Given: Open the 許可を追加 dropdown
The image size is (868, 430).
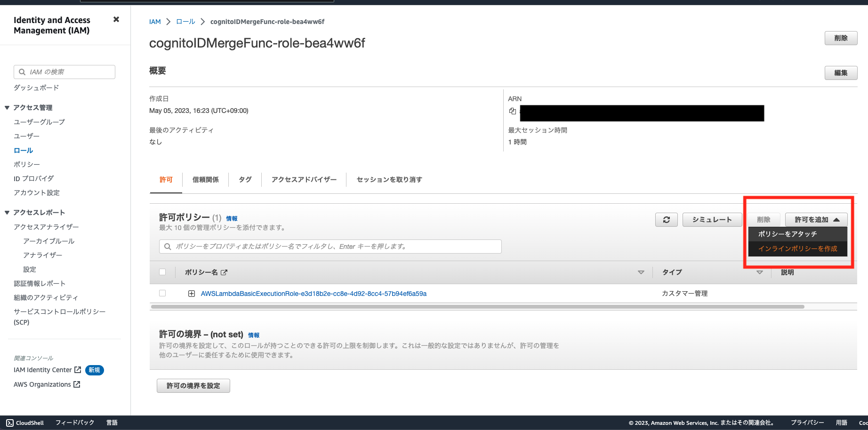Looking at the screenshot, I should point(816,220).
